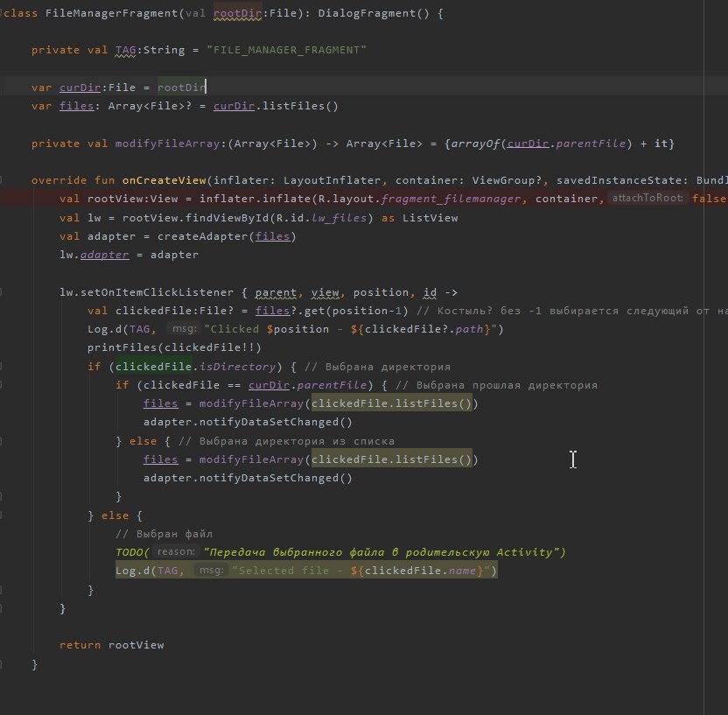728x715 pixels.
Task: Click the override keyword
Action: 59,180
